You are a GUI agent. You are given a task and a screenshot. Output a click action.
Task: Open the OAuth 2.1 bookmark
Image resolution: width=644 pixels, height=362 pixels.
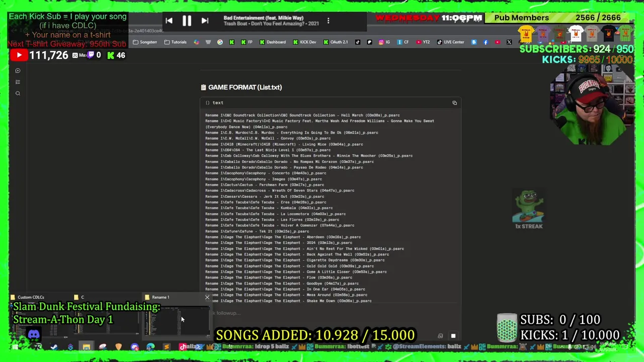coord(336,42)
